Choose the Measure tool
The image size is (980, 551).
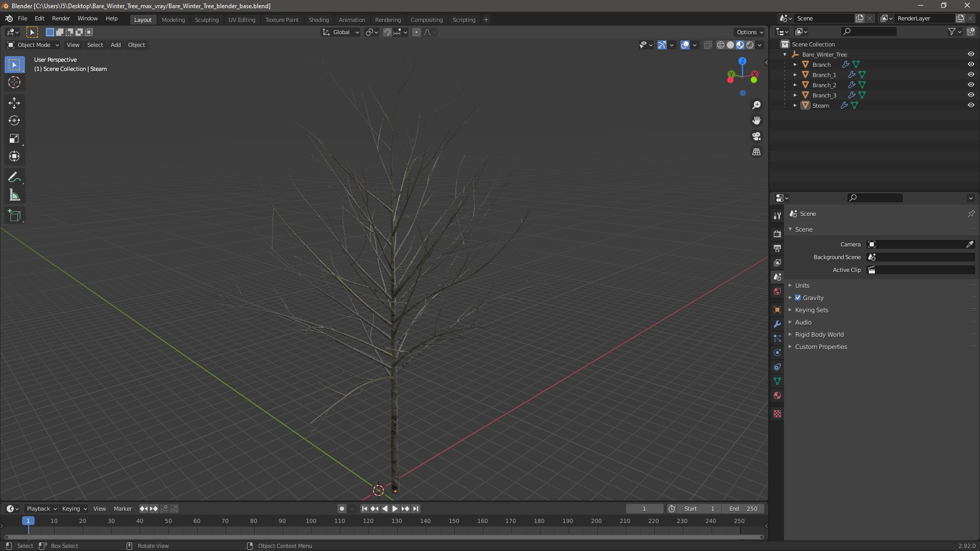tap(14, 195)
